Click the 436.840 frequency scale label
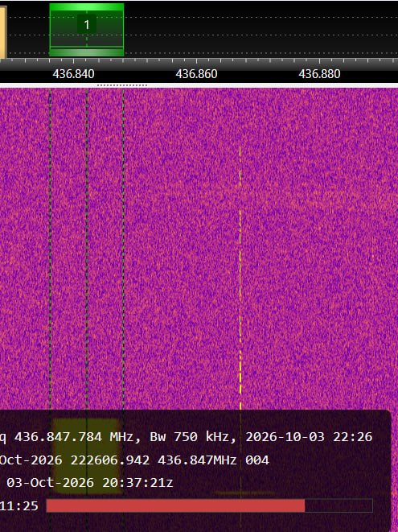This screenshot has width=398, height=532. [x=73, y=74]
